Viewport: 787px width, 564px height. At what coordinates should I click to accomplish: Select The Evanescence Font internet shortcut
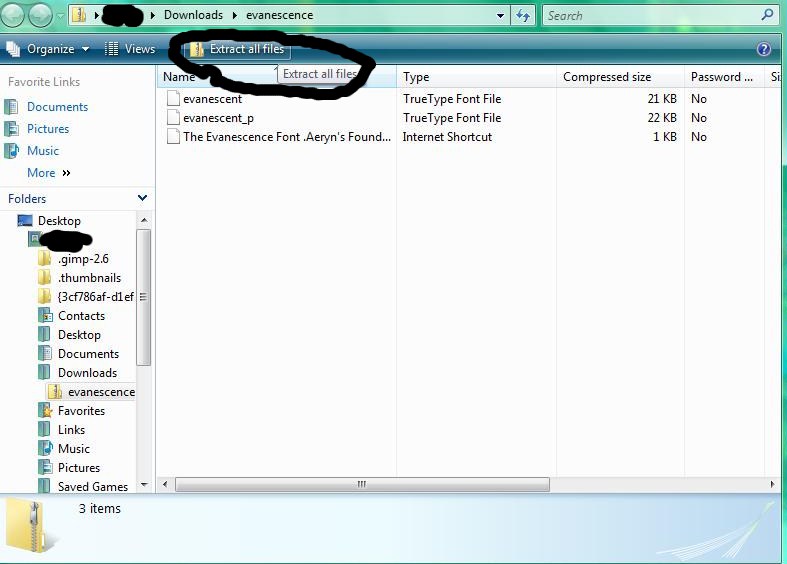pos(286,137)
